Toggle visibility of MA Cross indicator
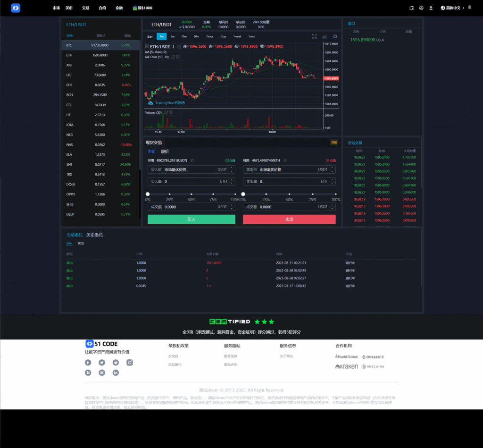 coord(173,57)
